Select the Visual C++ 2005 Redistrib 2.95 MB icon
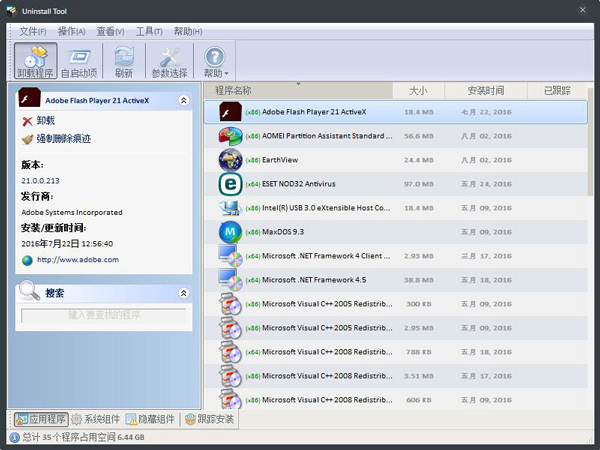600x450 pixels. [x=230, y=328]
